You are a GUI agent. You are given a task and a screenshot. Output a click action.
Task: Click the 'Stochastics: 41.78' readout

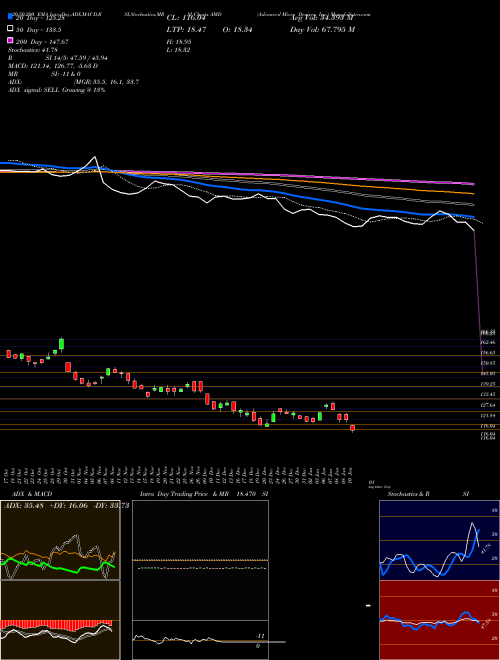32,50
